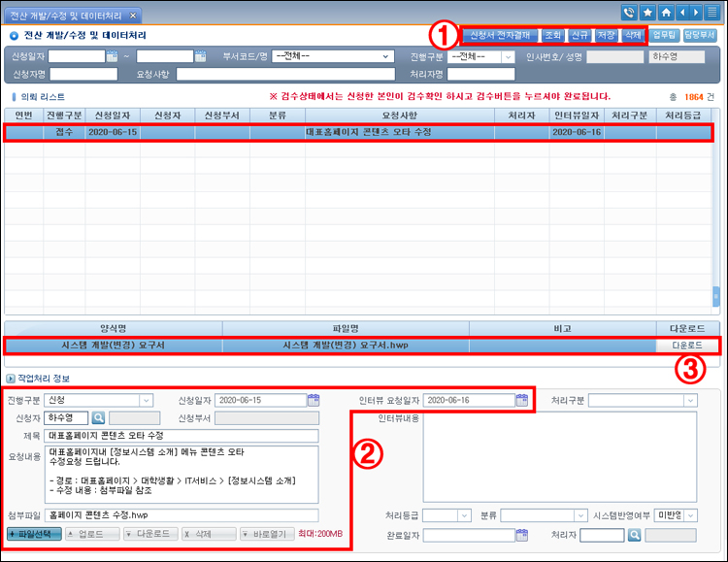Screen dimensions: 728x562
Task: Click 다운로드 in the 시스템 개발(변경) 요구서 row
Action: pos(687,346)
